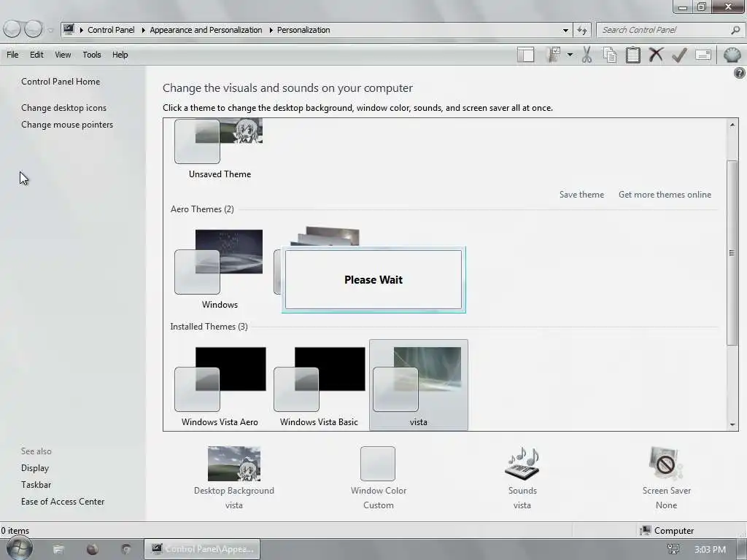Open the Display link under See also

point(35,468)
